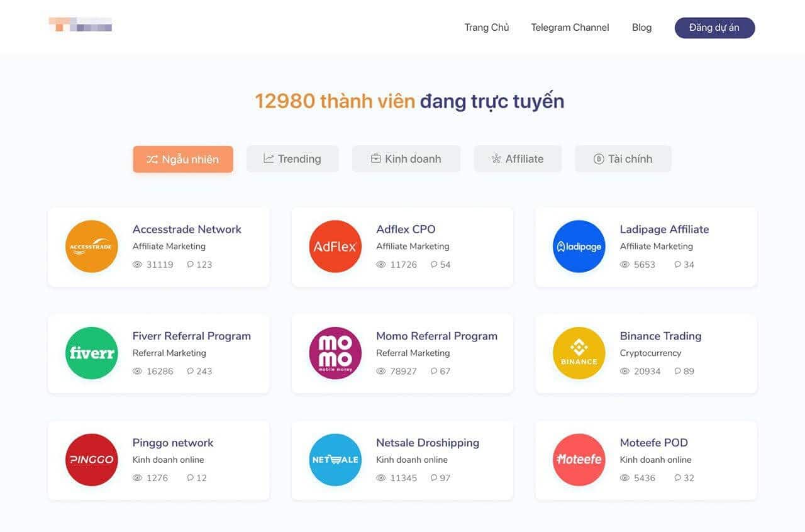This screenshot has height=532, width=805.
Task: Click view count 11345 on Netsale card
Action: point(403,478)
